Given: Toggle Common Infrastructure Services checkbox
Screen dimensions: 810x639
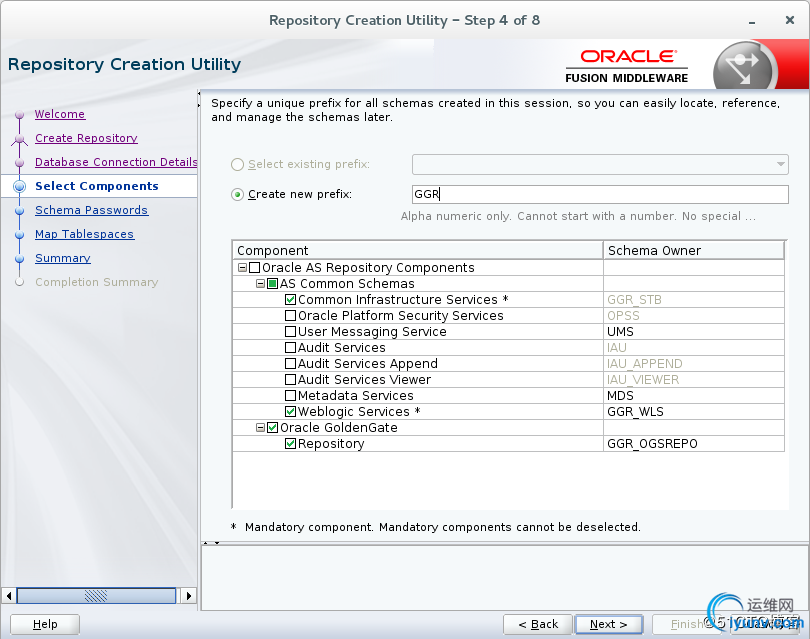Looking at the screenshot, I should pos(291,300).
